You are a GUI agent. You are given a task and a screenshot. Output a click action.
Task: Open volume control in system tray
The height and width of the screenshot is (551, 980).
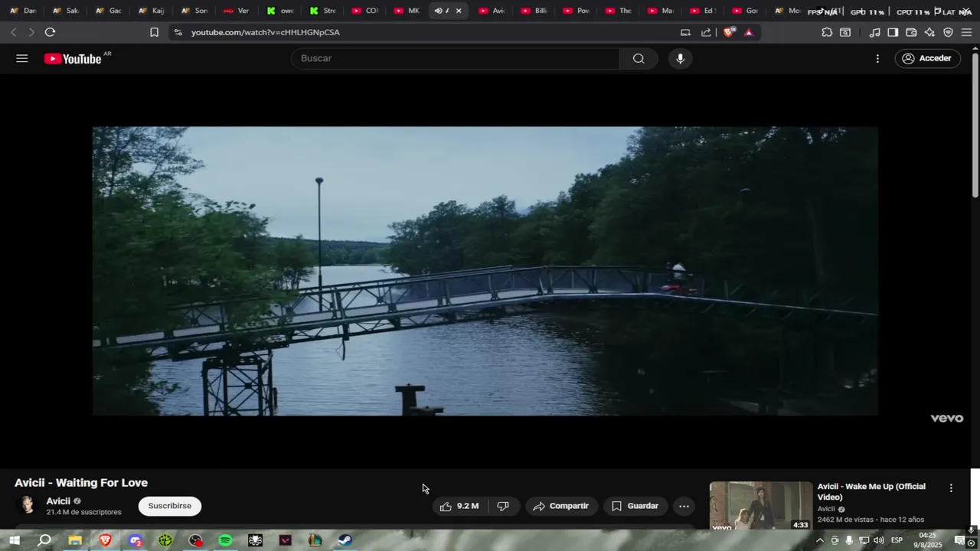(x=878, y=540)
